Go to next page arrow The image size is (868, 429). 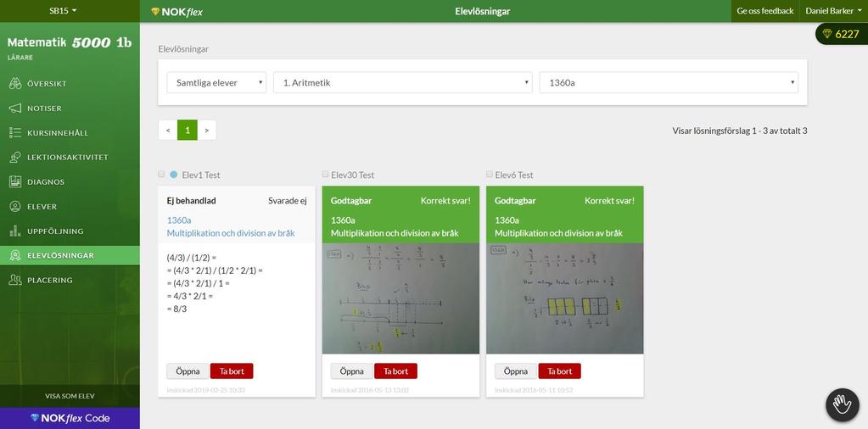coord(206,131)
